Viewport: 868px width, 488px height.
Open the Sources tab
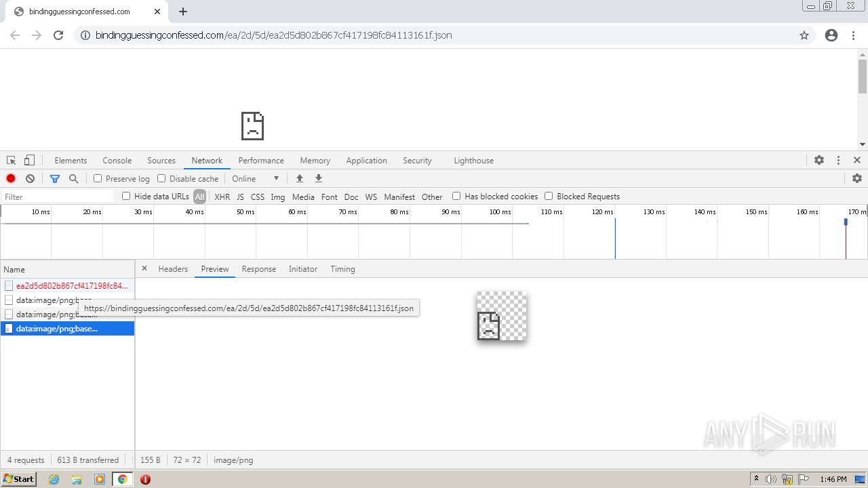click(x=161, y=161)
